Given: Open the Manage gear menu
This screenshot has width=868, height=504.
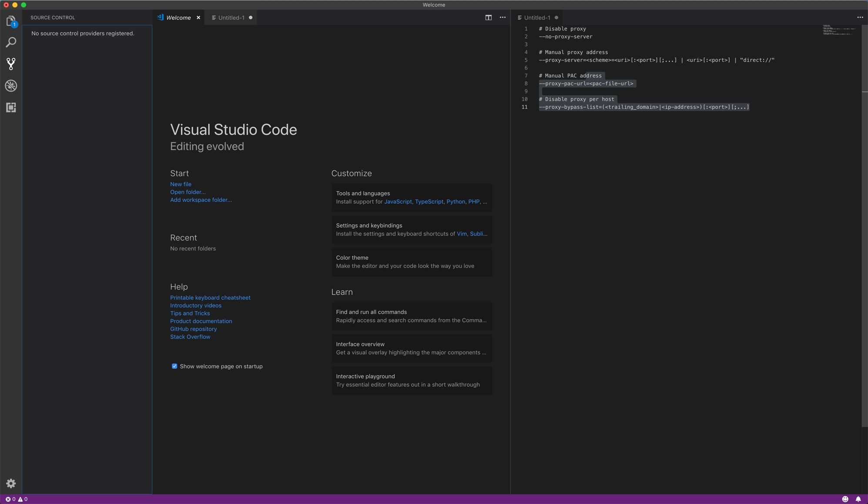Looking at the screenshot, I should 11,484.
